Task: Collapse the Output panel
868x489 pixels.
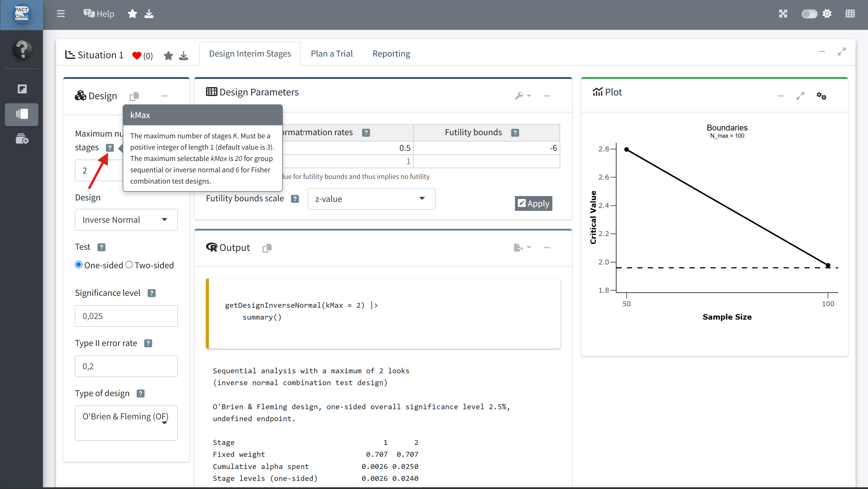Action: click(x=547, y=247)
